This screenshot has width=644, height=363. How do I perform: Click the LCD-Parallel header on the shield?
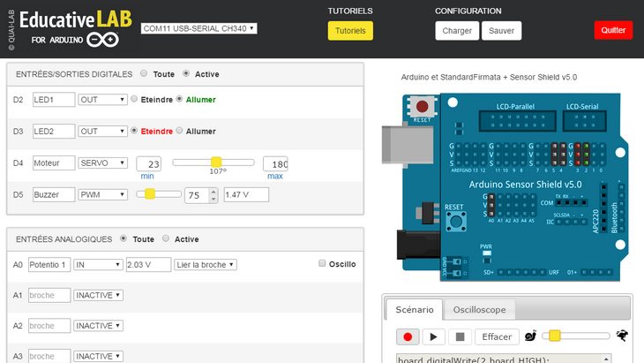(517, 121)
